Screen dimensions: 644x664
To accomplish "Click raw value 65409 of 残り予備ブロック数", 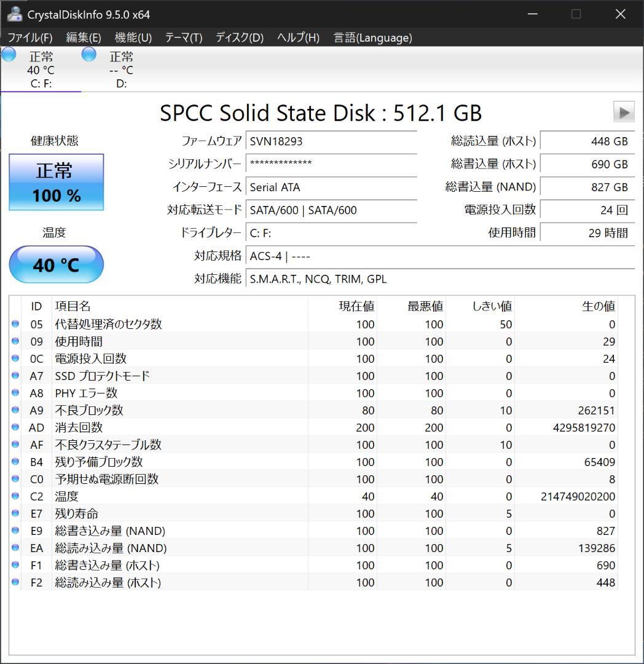I will 600,462.
